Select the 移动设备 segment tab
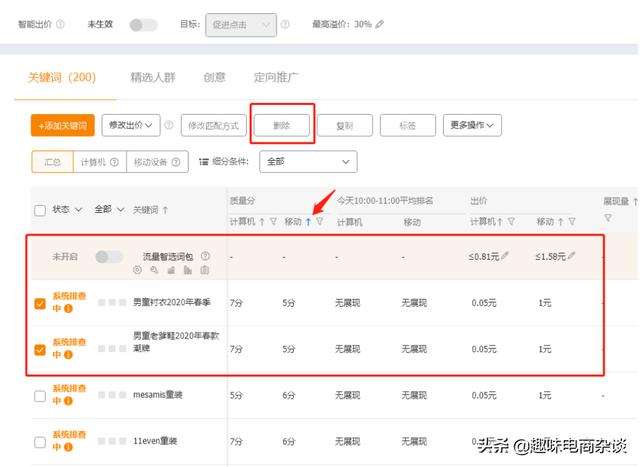 [157, 162]
